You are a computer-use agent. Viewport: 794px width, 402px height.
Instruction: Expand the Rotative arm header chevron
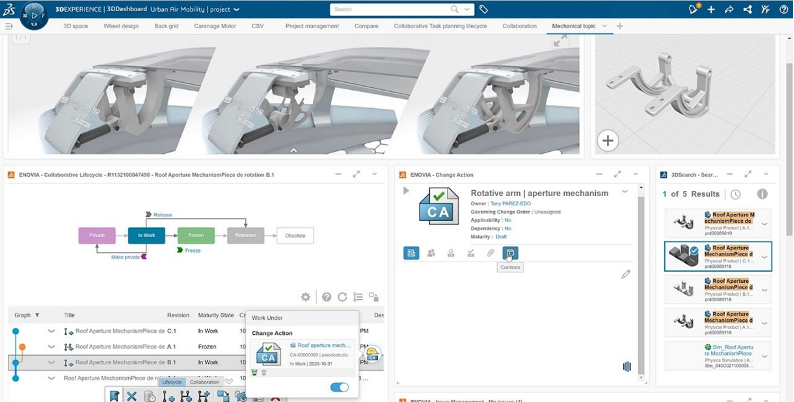click(625, 192)
